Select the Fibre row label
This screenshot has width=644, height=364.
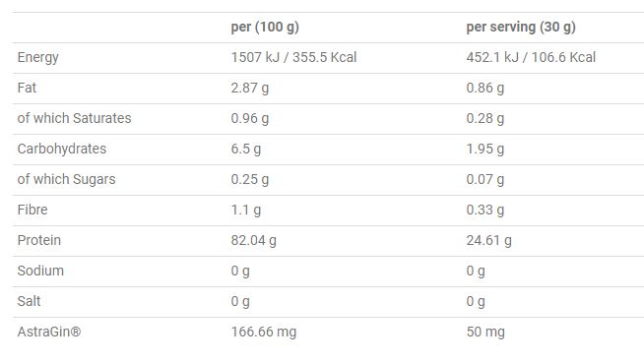32,210
